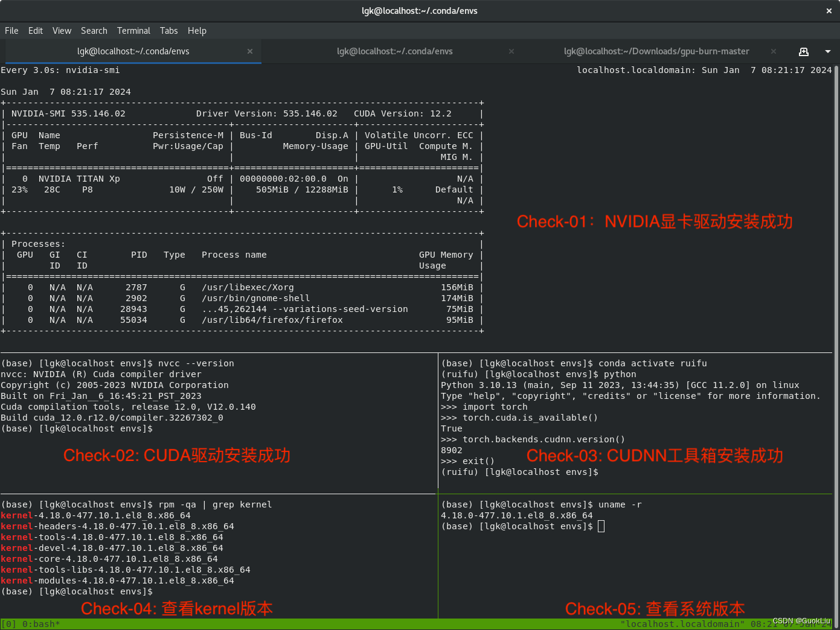Screen dimensions: 840x630
Task: Click the 10W / 250W power value
Action: [x=196, y=189]
